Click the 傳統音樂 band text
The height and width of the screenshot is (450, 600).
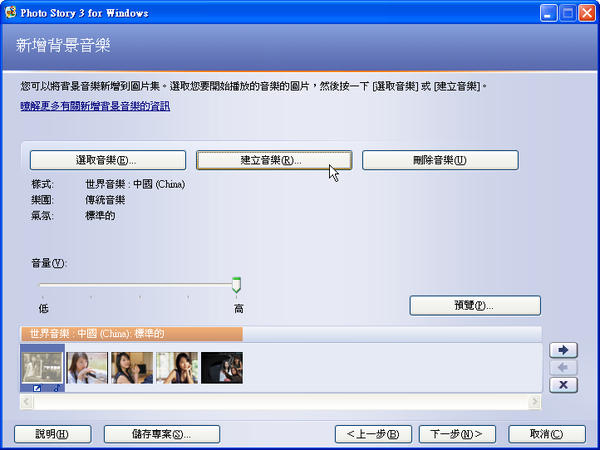(x=105, y=200)
